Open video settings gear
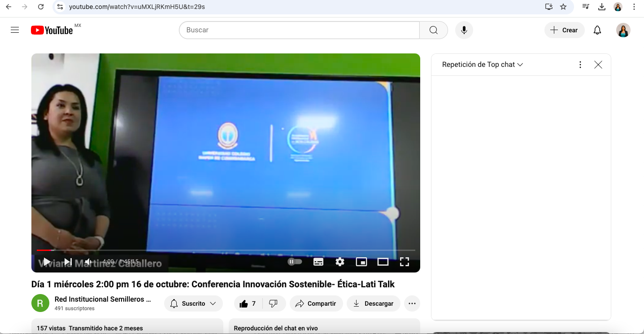This screenshot has width=644, height=334. pyautogui.click(x=340, y=262)
